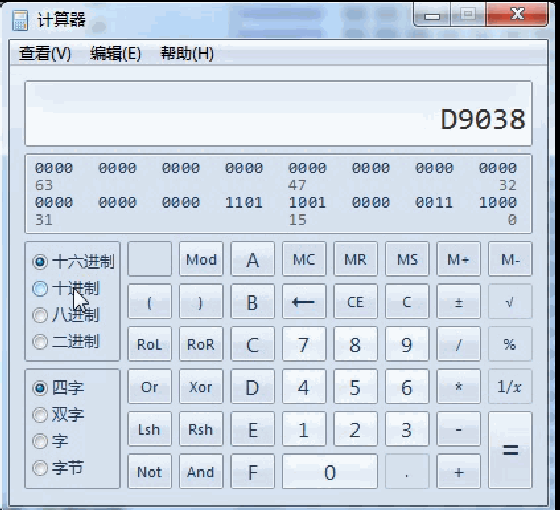Click the division / button
560x510 pixels.
coord(458,344)
